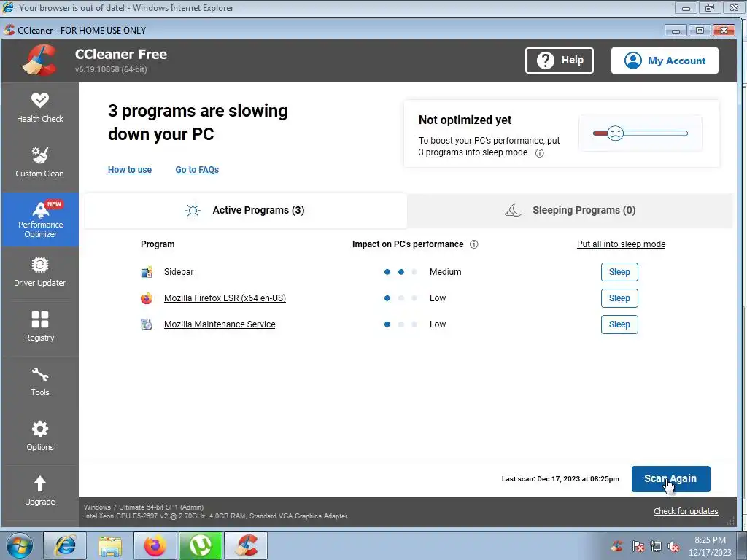Click Check for updates link
This screenshot has height=560, width=747.
coord(686,511)
